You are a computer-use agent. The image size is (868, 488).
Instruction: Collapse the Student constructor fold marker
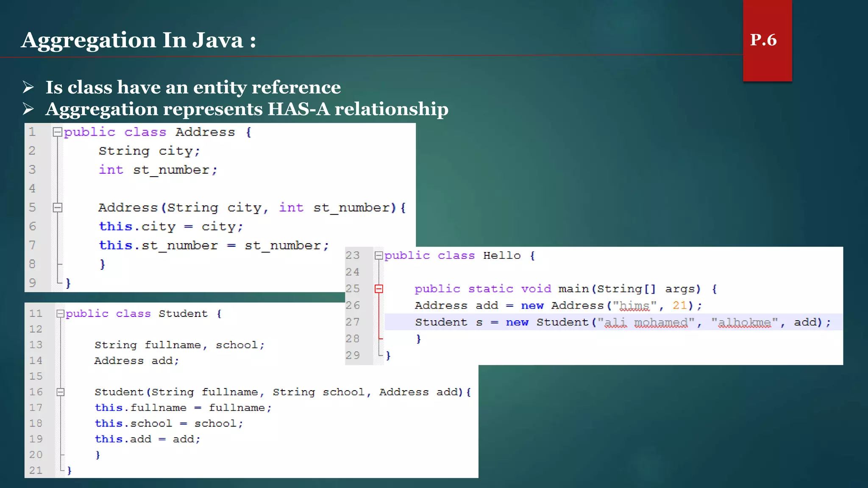coord(60,392)
